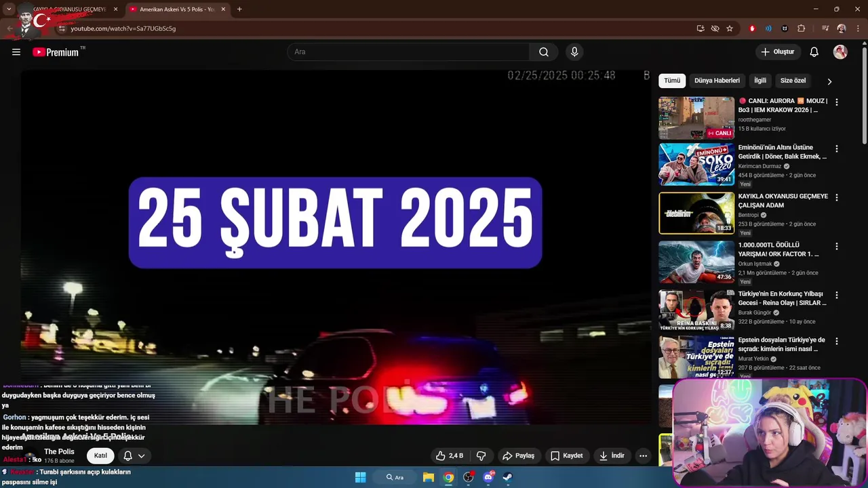868x488 pixels.
Task: Open CANLI: AURORA MOUZ video thumbnail
Action: 696,118
